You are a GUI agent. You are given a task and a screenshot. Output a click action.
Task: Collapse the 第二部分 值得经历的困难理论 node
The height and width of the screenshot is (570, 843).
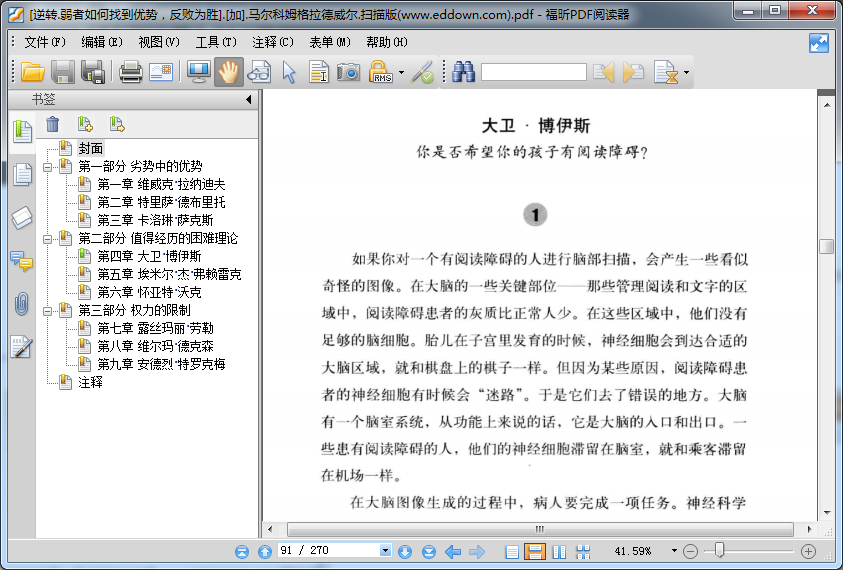47,239
